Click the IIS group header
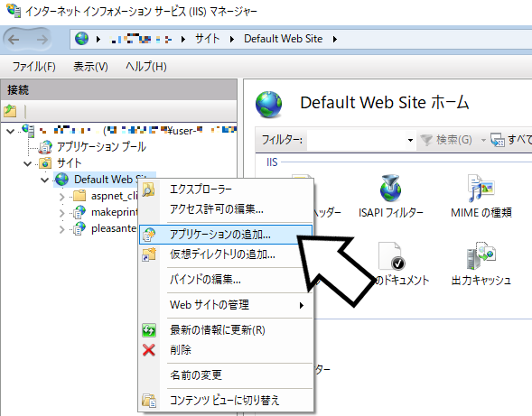The height and width of the screenshot is (416, 532). click(272, 162)
